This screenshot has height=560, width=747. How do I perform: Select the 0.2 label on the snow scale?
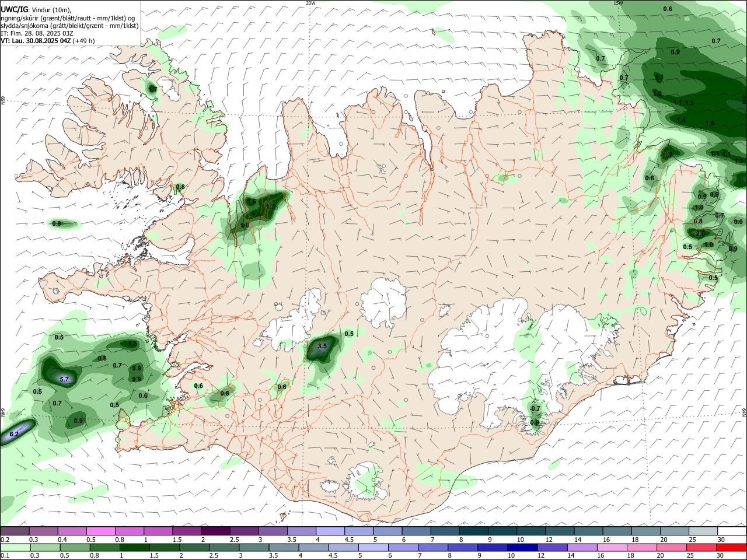click(5, 540)
